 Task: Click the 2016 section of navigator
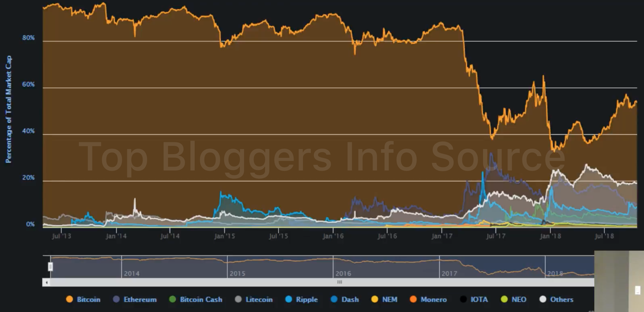click(343, 273)
